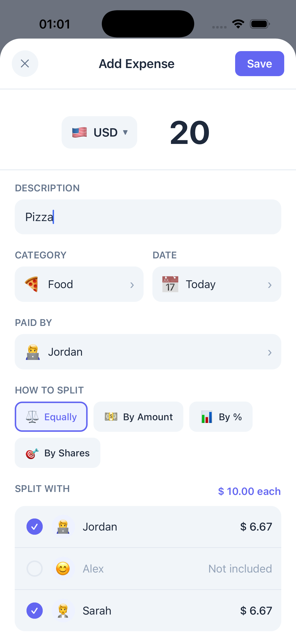Choose the By Shares split method

coord(57,453)
